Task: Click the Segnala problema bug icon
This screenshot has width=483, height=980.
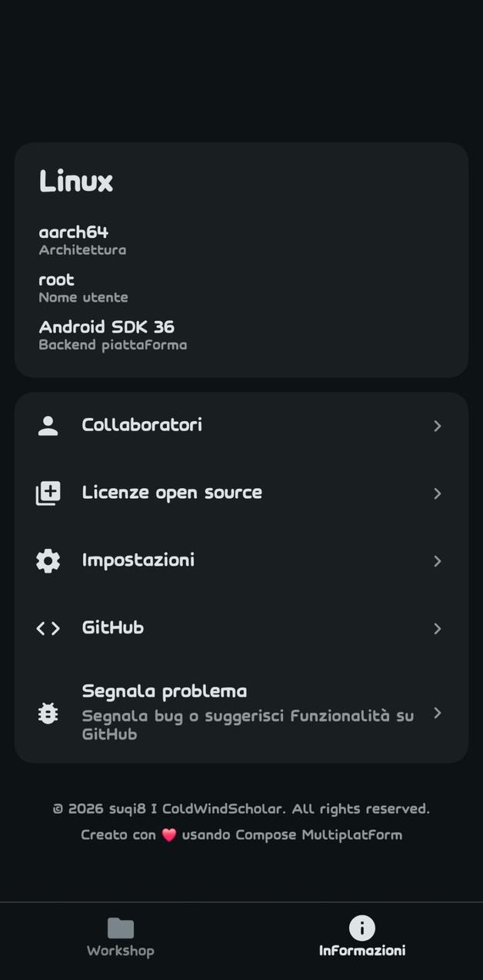Action: [48, 714]
